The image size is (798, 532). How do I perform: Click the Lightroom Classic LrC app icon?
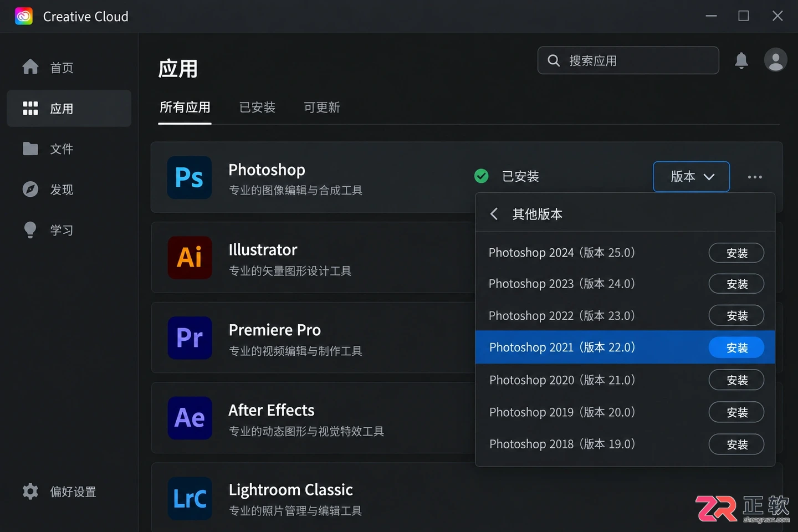(190, 498)
